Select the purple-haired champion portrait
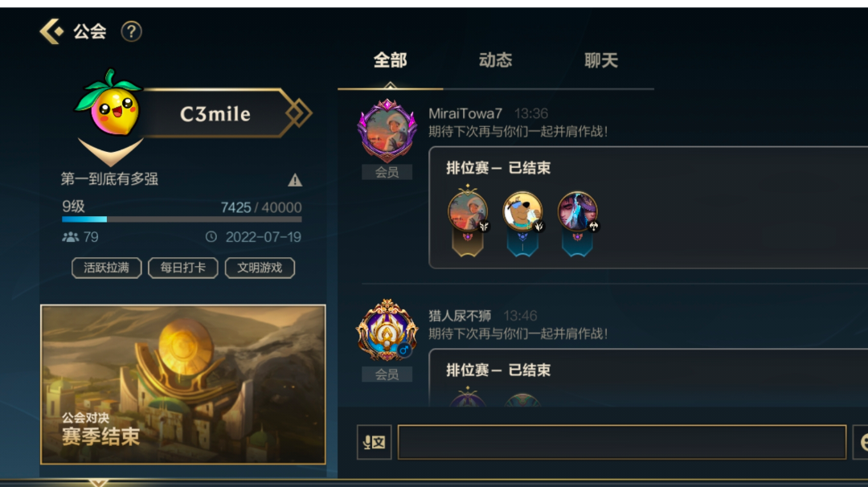868x487 pixels. 577,211
